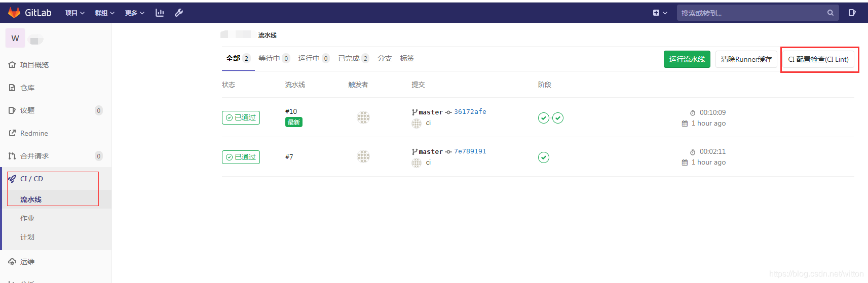Click the 流水线 breadcrumb text
868x283 pixels.
coord(267,35)
